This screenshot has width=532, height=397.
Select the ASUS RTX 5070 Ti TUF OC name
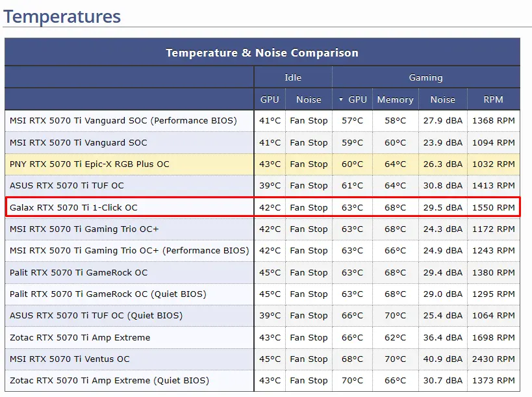[67, 186]
